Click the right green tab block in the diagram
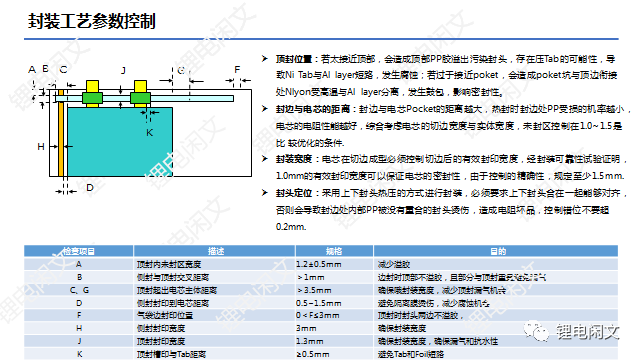The width and height of the screenshot is (640, 360). (x=140, y=98)
